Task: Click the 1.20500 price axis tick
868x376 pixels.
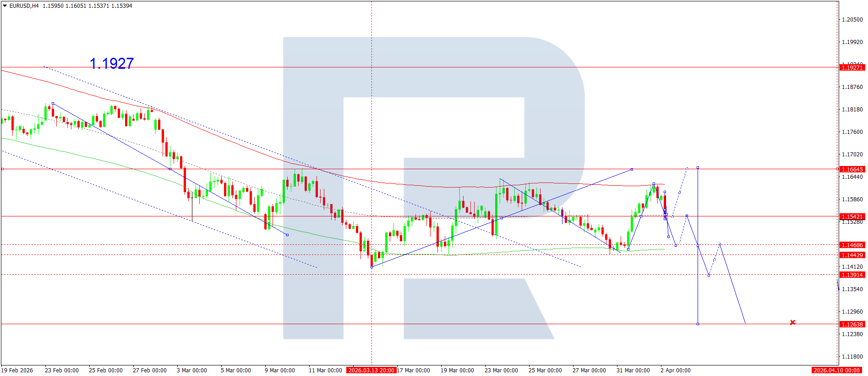Action: coord(852,20)
